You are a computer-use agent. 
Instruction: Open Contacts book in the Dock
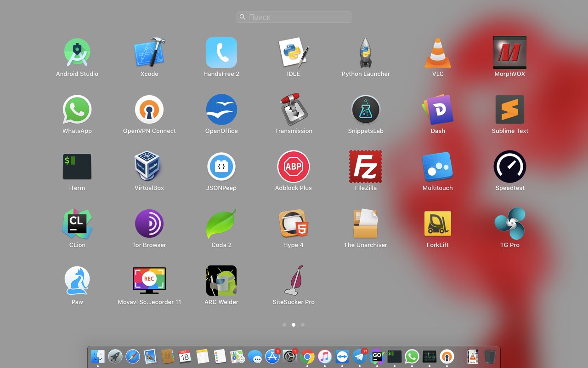168,356
